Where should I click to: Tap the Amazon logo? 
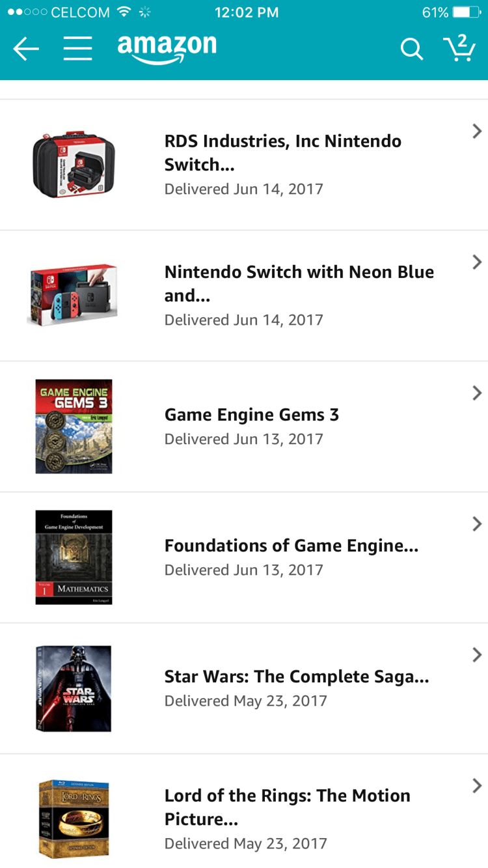tap(167, 48)
